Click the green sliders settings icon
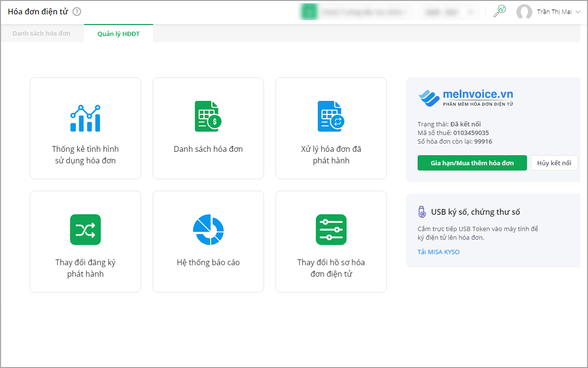Image resolution: width=588 pixels, height=368 pixels. click(331, 230)
